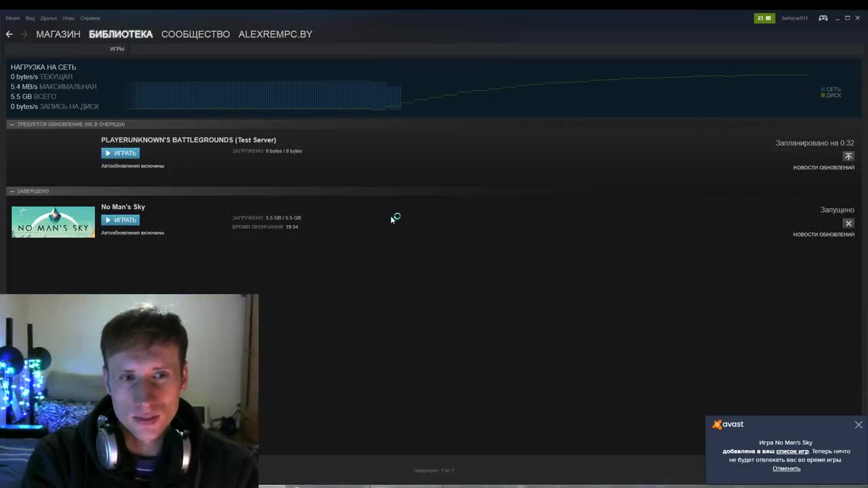
Task: Click the Avast logo in the popup
Action: [728, 424]
